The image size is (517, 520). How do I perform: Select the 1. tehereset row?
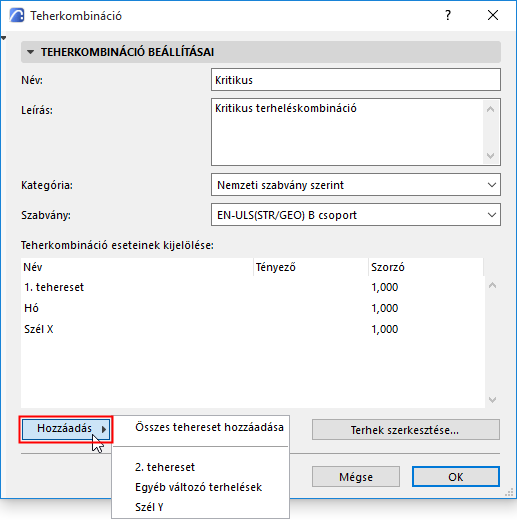coord(252,287)
